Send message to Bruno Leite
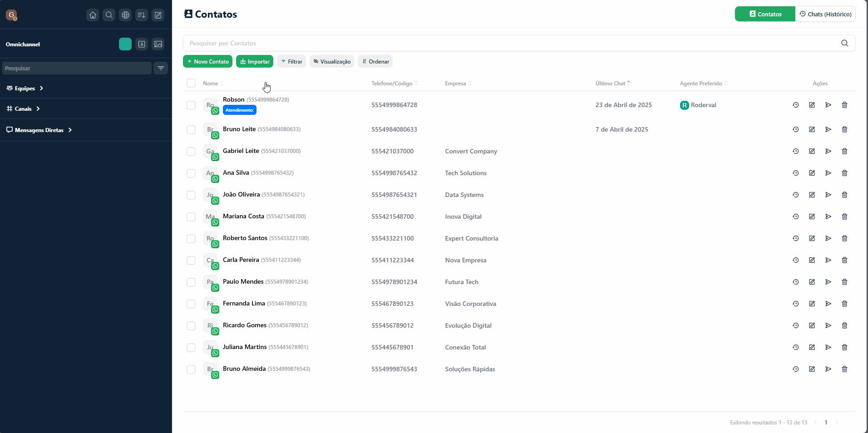 [x=828, y=129]
